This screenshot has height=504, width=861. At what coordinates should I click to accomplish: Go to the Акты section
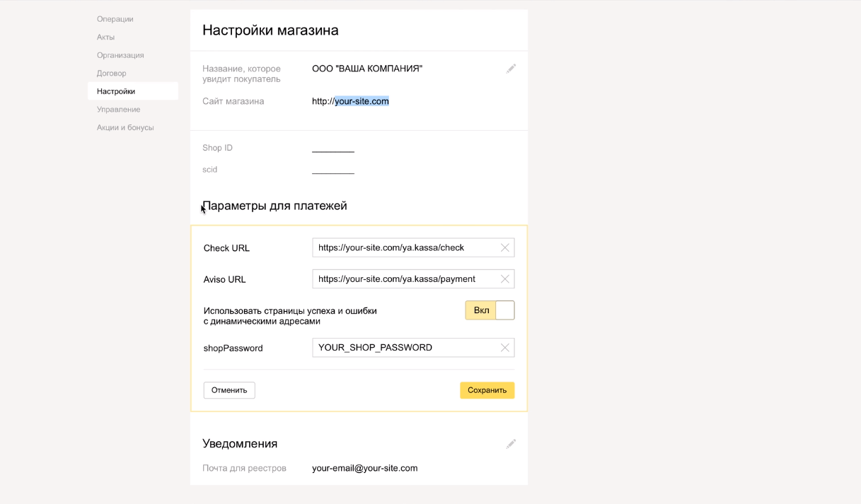[x=105, y=37]
